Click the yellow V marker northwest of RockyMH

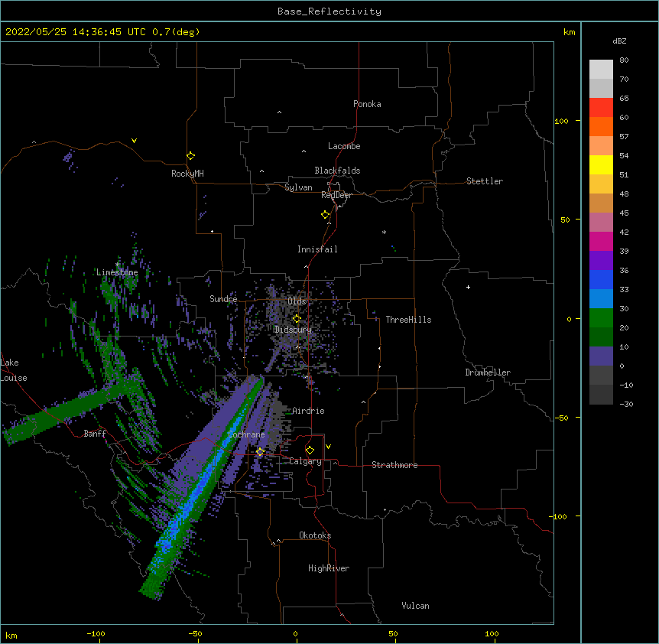click(134, 141)
